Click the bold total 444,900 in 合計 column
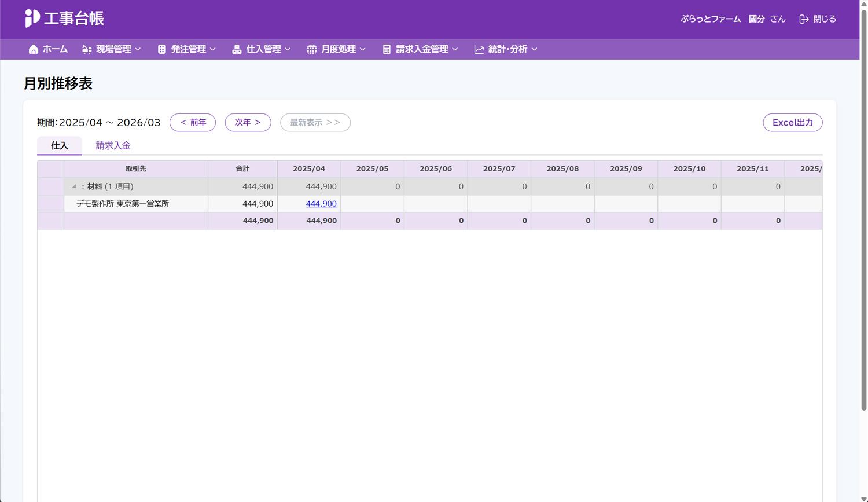Screen dimensions: 868x502 [x=258, y=221]
